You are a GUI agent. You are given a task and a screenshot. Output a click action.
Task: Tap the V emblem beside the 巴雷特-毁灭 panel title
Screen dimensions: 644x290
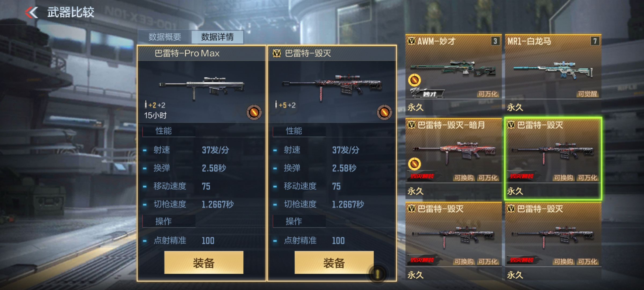[277, 53]
